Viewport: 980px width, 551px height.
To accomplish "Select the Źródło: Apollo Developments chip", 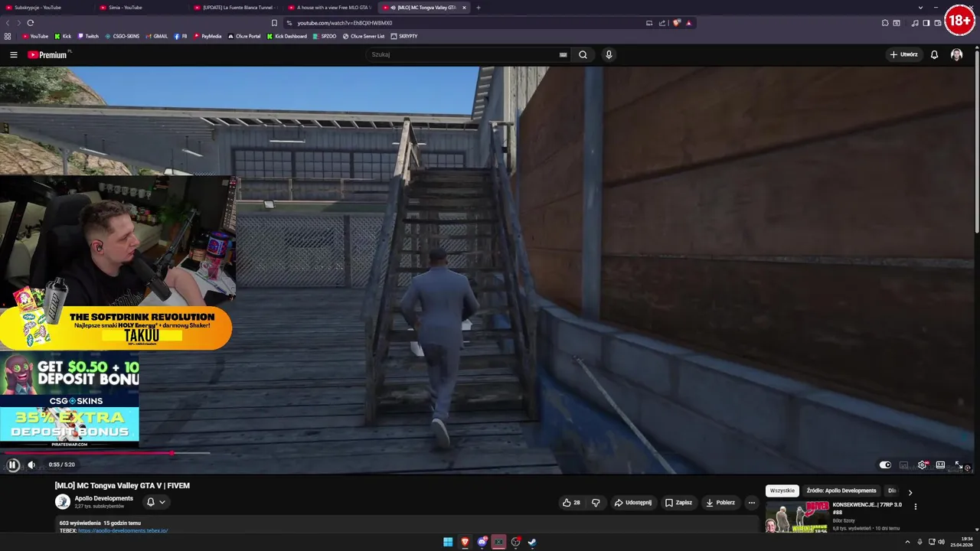I will click(841, 491).
